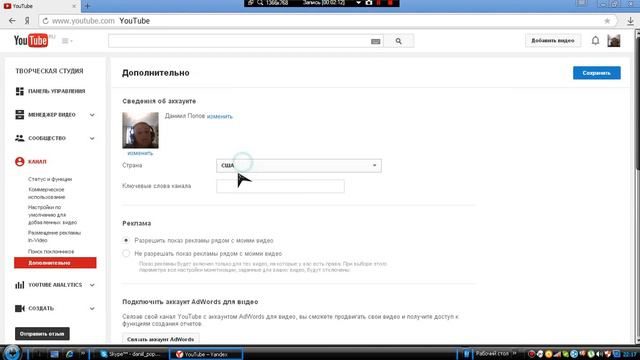Open Internet Explorer from quick launch
The height and width of the screenshot is (360, 640).
[70, 354]
